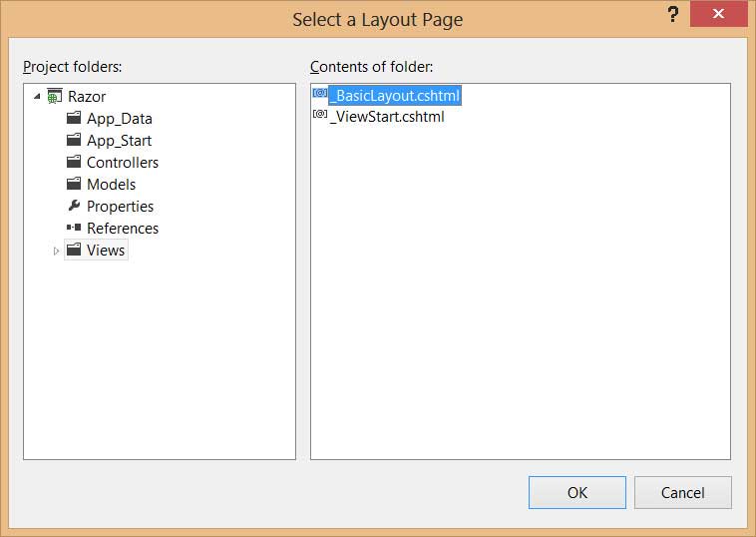Select the Properties label
This screenshot has width=756, height=537.
point(120,207)
